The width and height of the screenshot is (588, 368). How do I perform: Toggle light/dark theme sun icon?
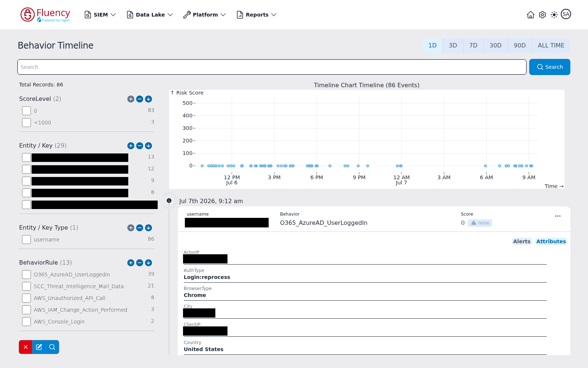point(554,15)
